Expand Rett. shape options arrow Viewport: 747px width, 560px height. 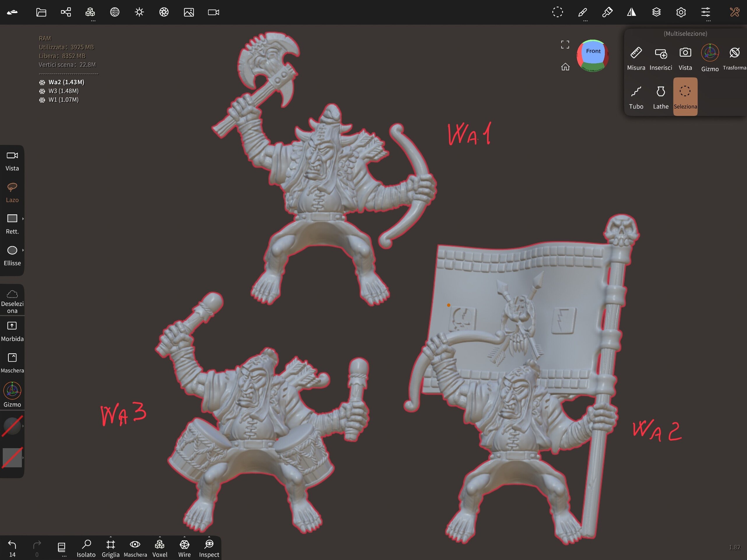click(x=23, y=218)
